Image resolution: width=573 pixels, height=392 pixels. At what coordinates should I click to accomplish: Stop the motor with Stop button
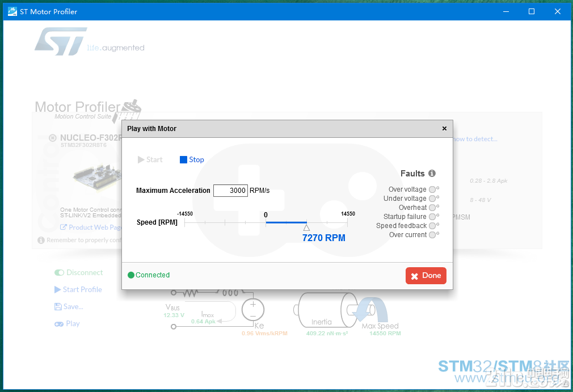point(192,159)
